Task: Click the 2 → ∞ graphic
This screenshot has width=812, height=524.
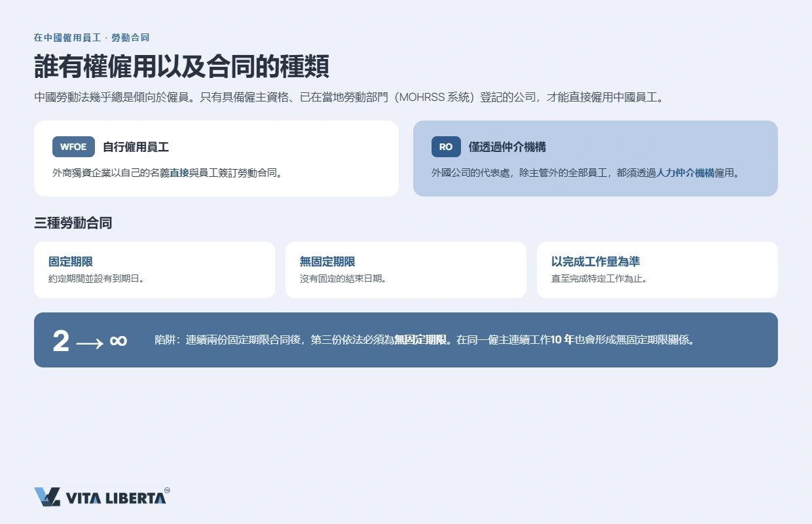Action: 90,341
